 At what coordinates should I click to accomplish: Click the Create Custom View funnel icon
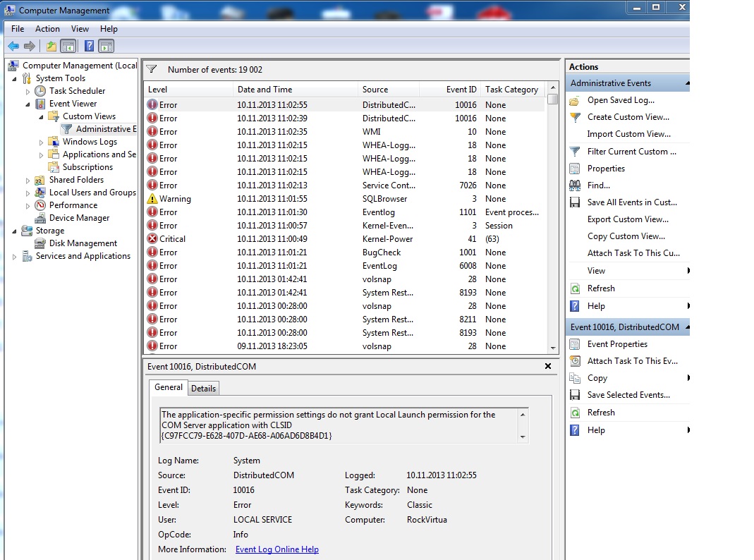click(x=575, y=117)
